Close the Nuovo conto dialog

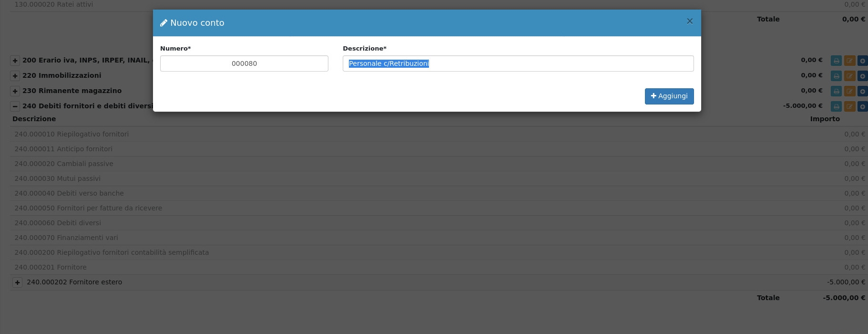pos(689,21)
